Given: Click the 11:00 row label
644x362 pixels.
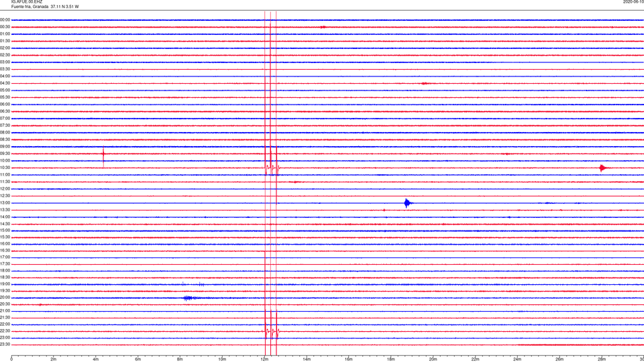Looking at the screenshot, I should tap(5, 175).
